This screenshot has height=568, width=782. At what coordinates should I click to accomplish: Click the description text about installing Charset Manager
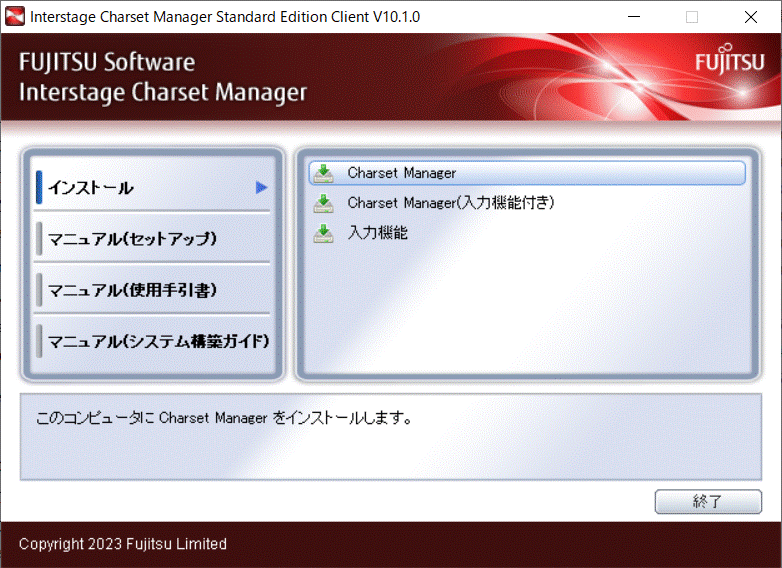(224, 417)
